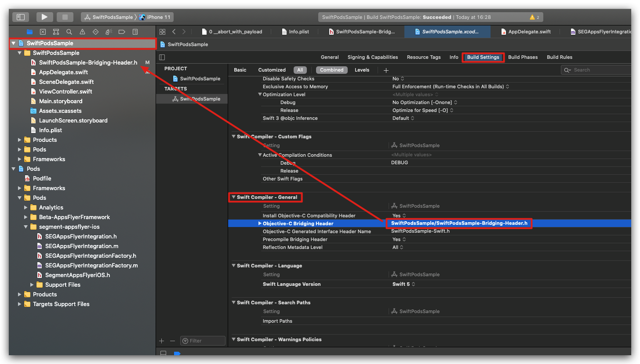640x364 pixels.
Task: Open the Issue navigator warning icon
Action: (82, 32)
